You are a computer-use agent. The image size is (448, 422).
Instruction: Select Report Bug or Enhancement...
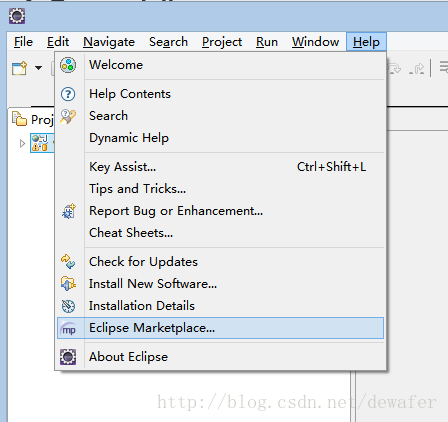coord(220,211)
